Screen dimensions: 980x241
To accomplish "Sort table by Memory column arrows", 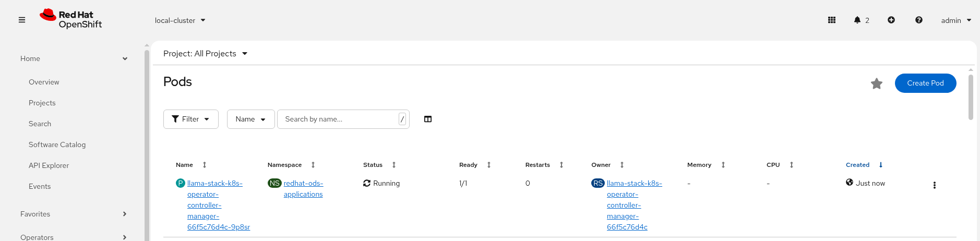I will click(x=723, y=165).
